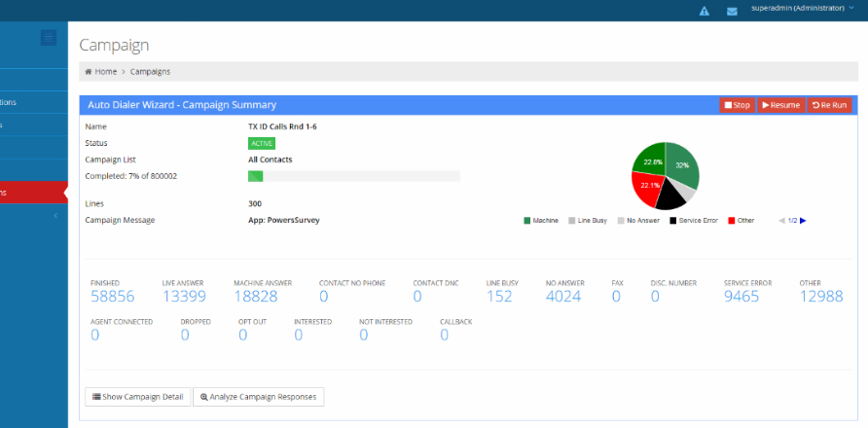Toggle the sidebar menu icon
The width and height of the screenshot is (868, 428).
(49, 38)
